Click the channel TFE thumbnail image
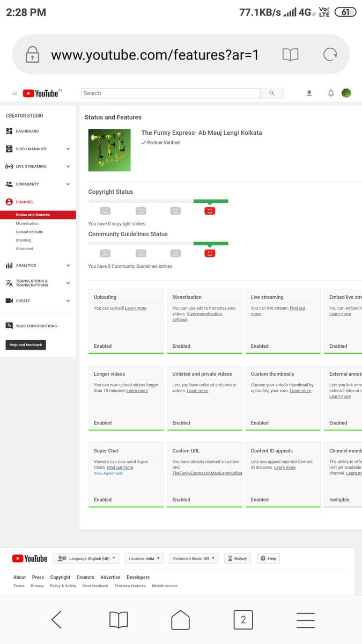 [109, 150]
